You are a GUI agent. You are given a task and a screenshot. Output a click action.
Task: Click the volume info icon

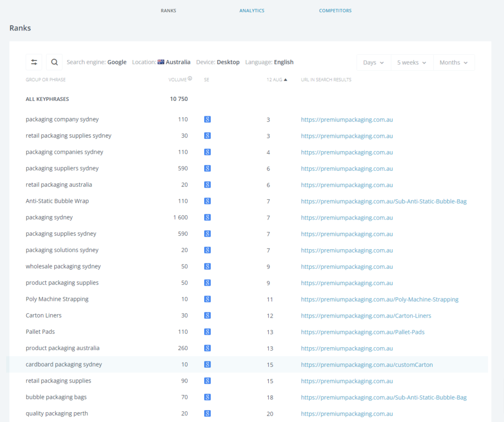click(x=190, y=78)
